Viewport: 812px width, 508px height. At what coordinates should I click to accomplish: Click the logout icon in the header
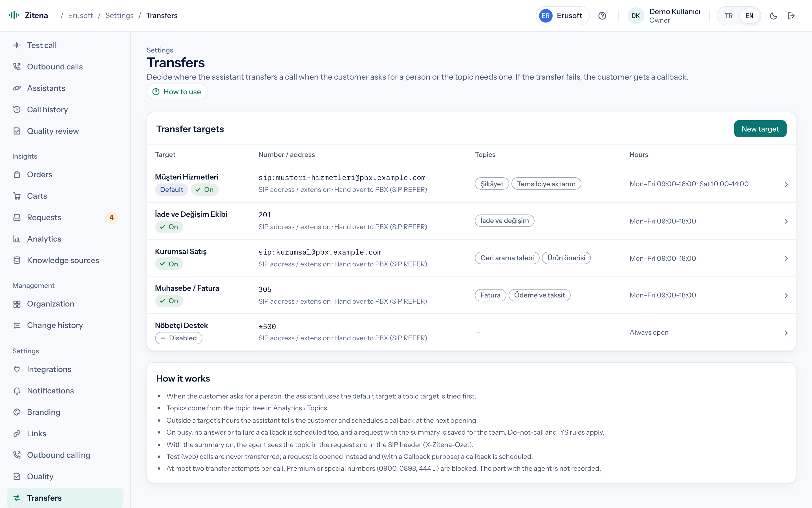click(791, 16)
